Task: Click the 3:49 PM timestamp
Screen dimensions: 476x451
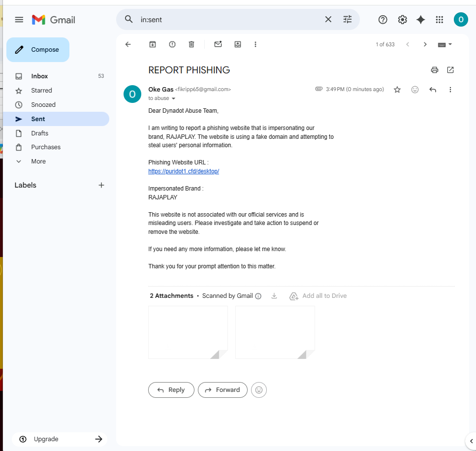Action: coord(354,89)
